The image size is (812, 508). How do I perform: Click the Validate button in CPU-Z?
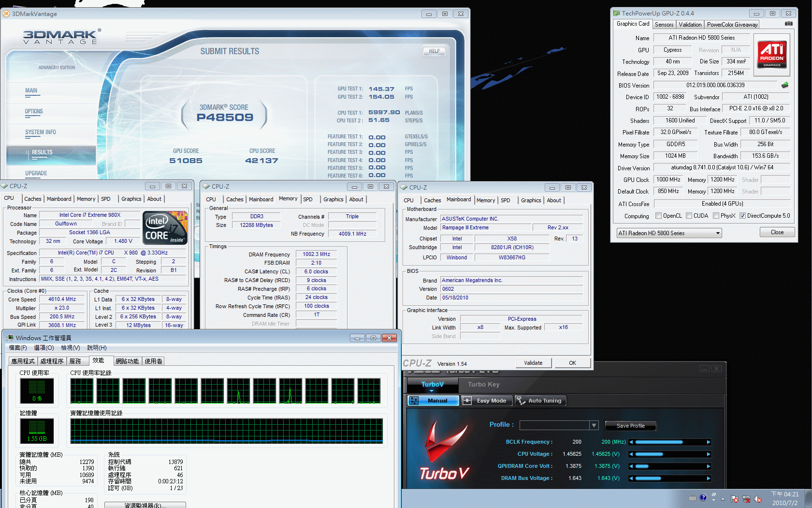533,363
